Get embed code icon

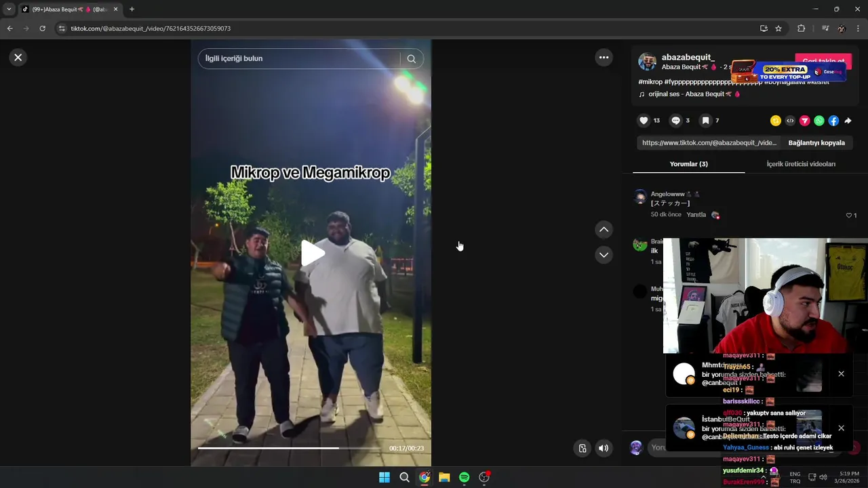tap(790, 121)
